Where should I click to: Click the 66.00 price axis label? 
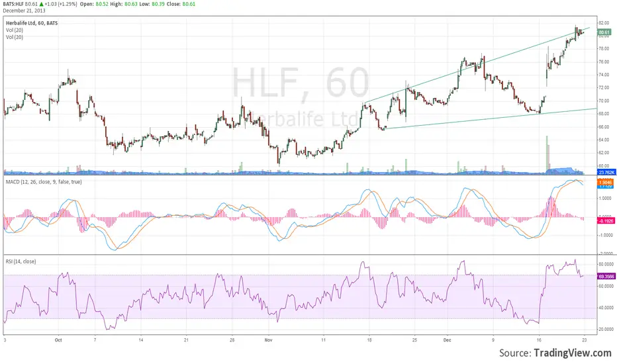pyautogui.click(x=604, y=126)
